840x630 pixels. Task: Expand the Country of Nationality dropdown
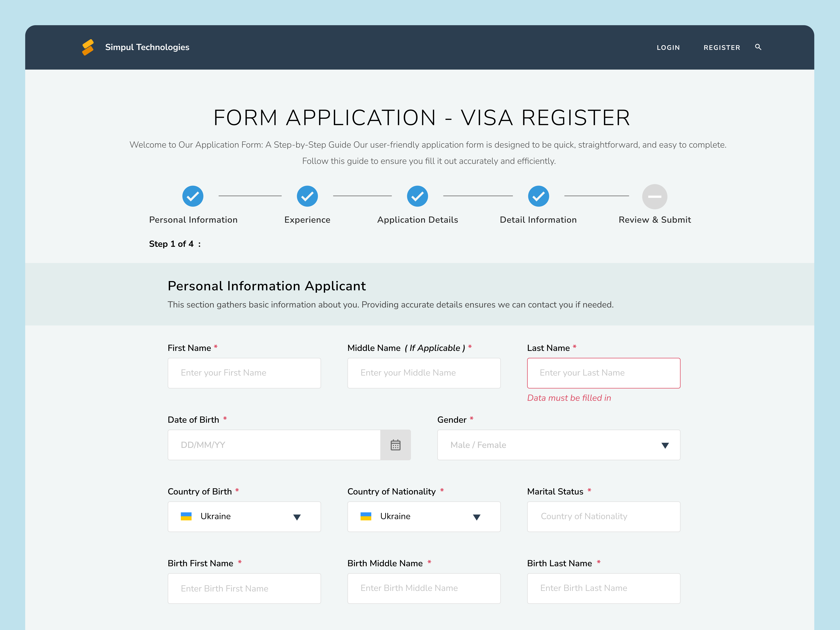pyautogui.click(x=477, y=516)
